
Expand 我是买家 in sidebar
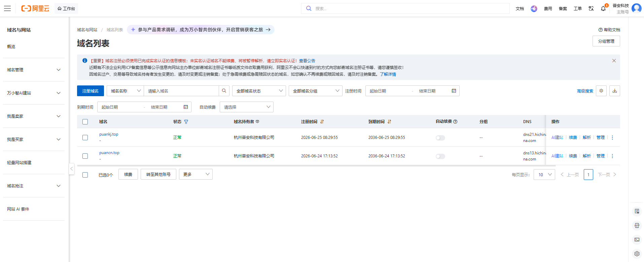pyautogui.click(x=34, y=140)
